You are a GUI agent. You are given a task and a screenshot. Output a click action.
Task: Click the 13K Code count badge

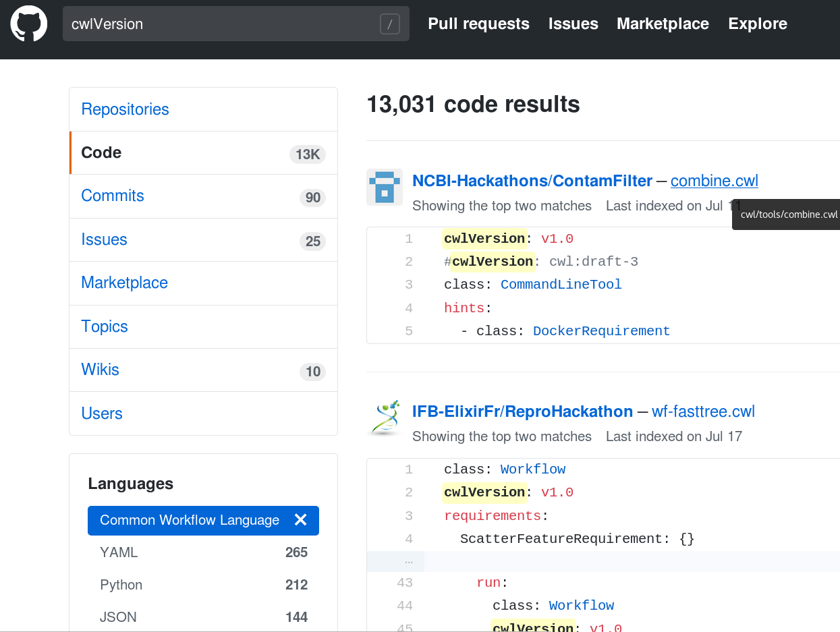coord(308,154)
